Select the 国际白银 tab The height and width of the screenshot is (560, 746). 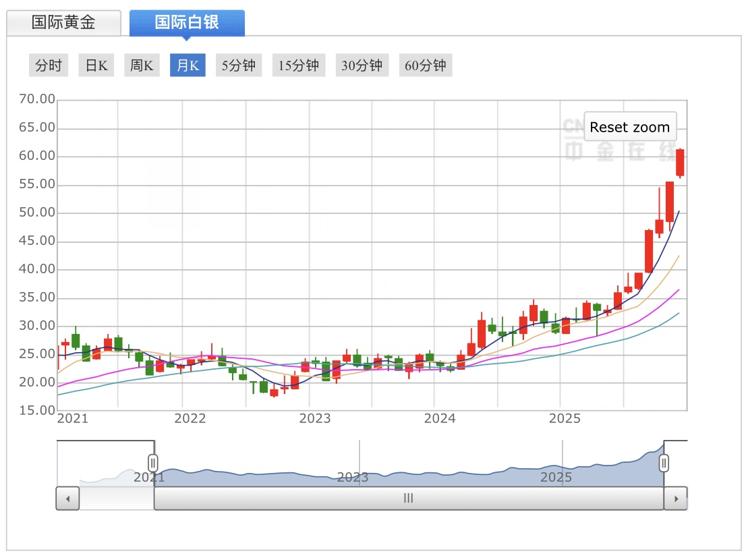click(x=187, y=22)
